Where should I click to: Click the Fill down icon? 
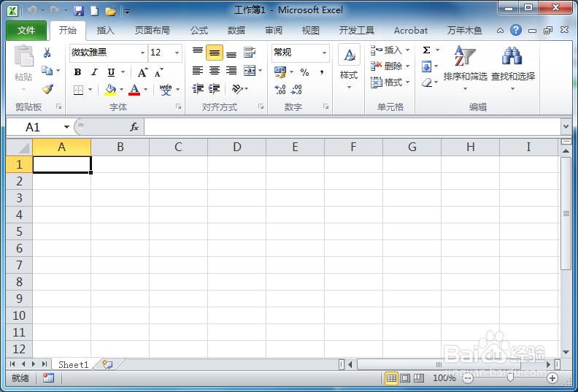(x=426, y=66)
